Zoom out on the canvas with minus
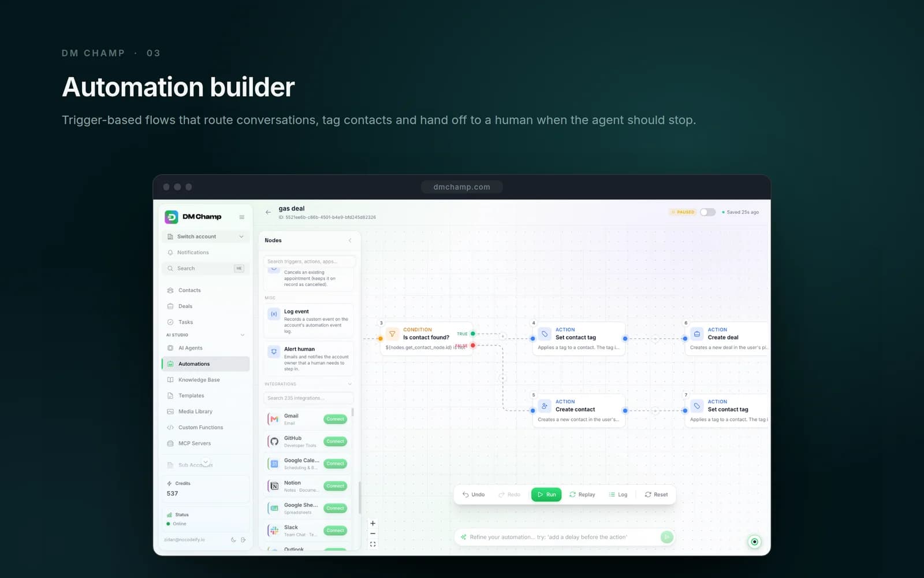Screen dimensions: 924x578 373,533
